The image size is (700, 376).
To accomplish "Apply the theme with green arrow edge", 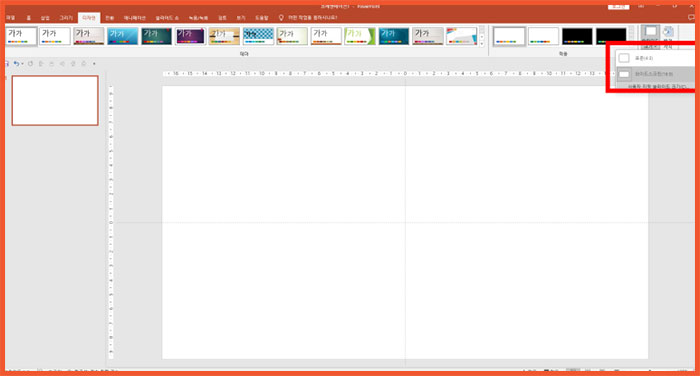I will pos(360,36).
